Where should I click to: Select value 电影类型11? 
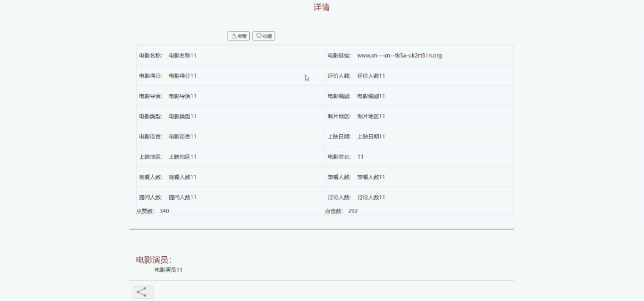pos(183,116)
